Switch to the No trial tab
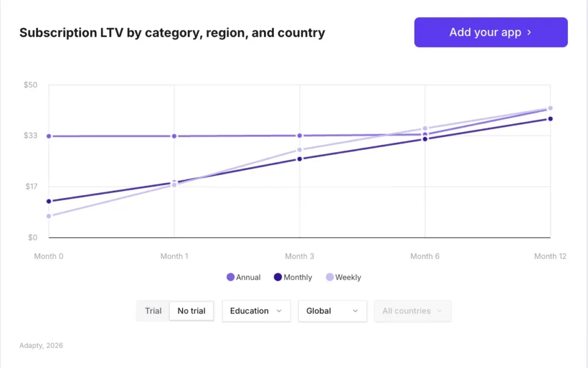Image resolution: width=588 pixels, height=368 pixels. [x=191, y=311]
